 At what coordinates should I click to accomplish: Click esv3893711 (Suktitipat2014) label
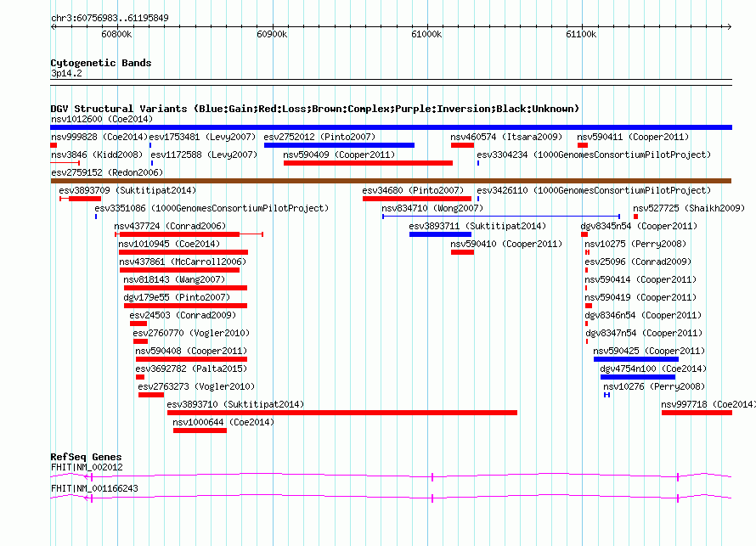coord(477,226)
